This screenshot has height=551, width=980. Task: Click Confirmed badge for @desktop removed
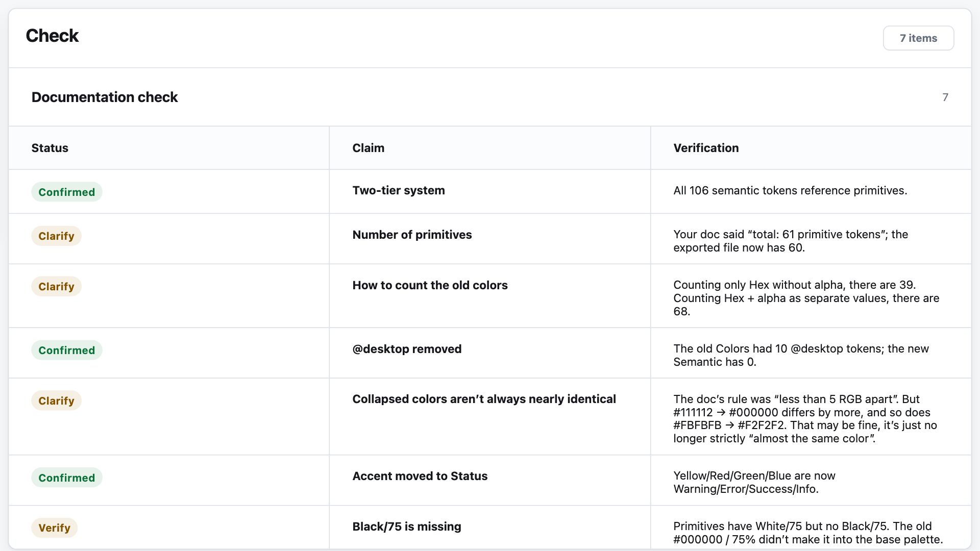pyautogui.click(x=67, y=350)
